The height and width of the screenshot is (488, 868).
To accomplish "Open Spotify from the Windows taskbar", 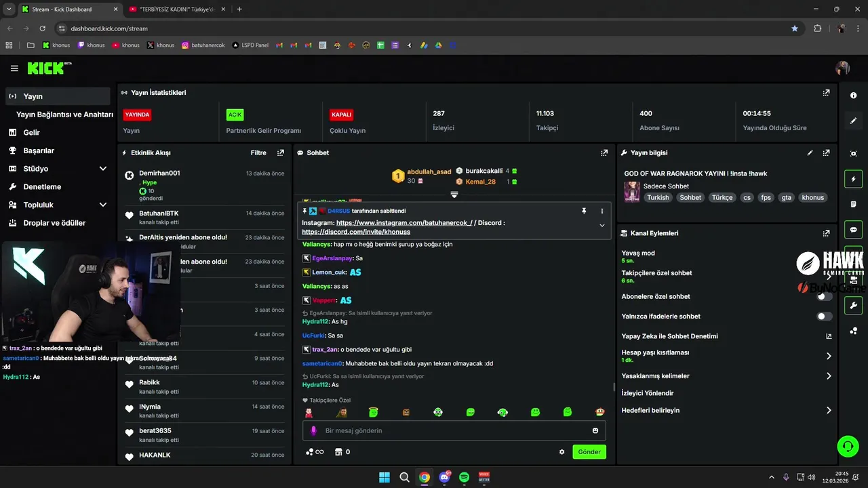I will pos(465,477).
